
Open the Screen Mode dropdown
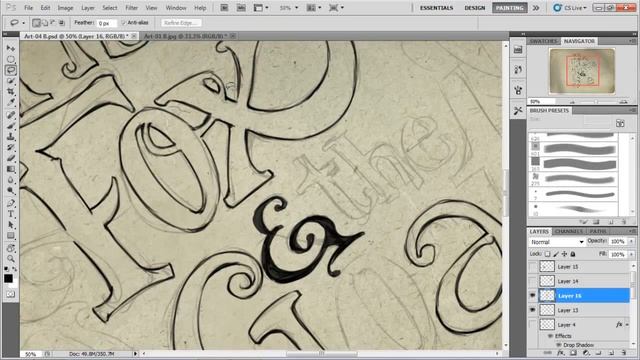[x=336, y=8]
